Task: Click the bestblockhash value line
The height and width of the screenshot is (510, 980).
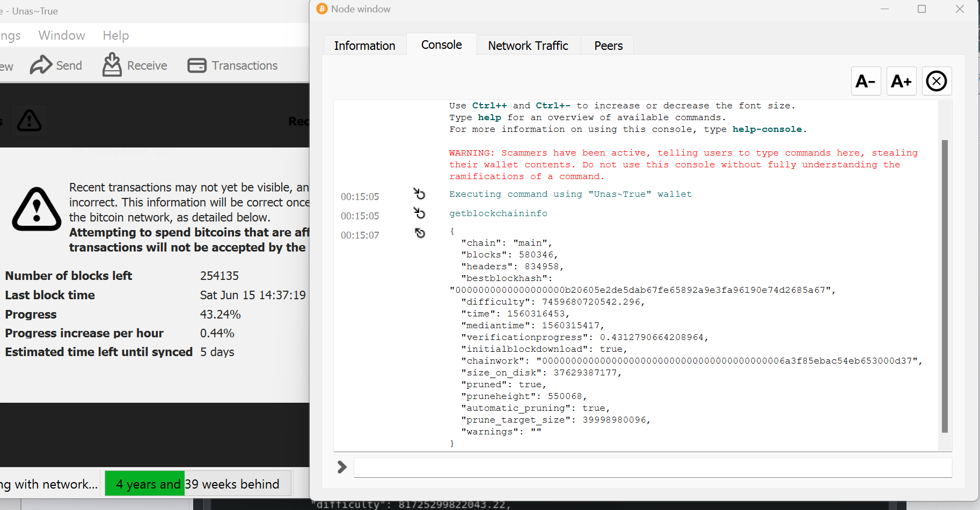Action: pos(642,290)
